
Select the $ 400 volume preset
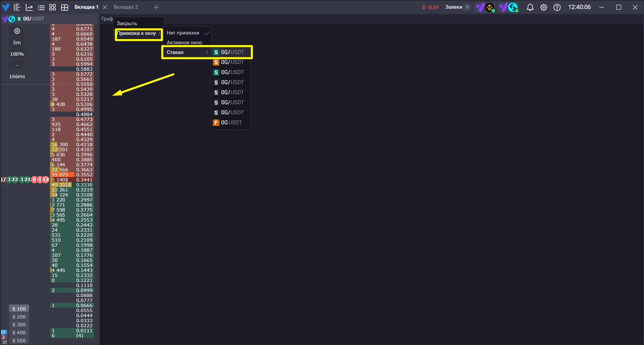point(19,333)
